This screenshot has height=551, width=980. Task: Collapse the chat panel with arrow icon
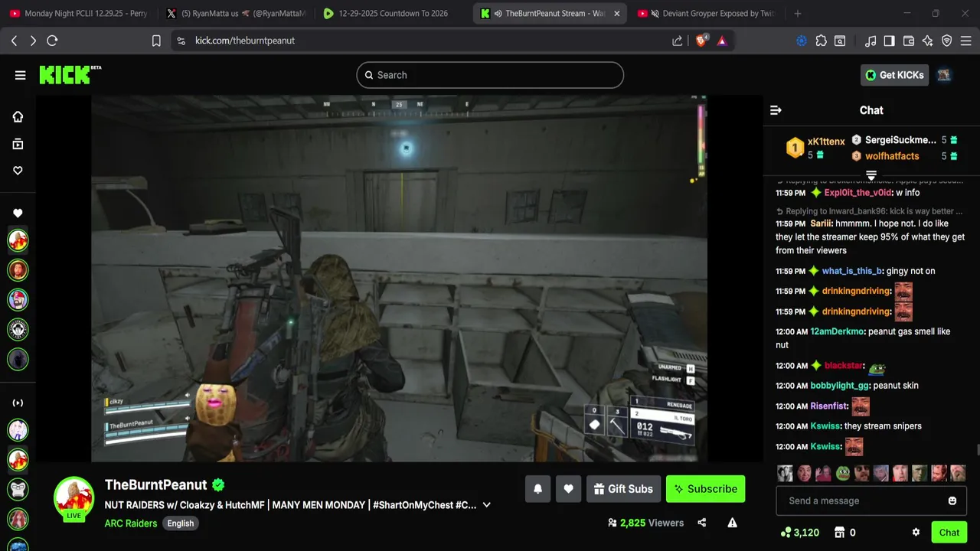[x=776, y=110]
